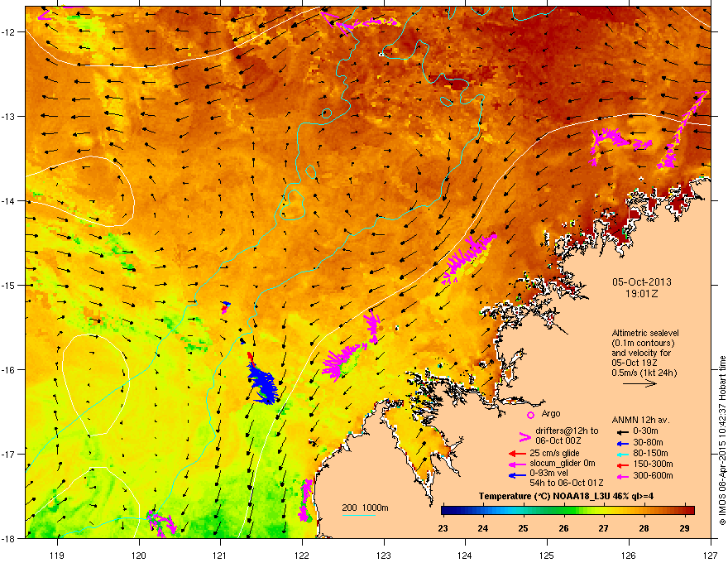Click the magenta drifters chevron legend symbol
The width and height of the screenshot is (728, 563).
tap(524, 436)
